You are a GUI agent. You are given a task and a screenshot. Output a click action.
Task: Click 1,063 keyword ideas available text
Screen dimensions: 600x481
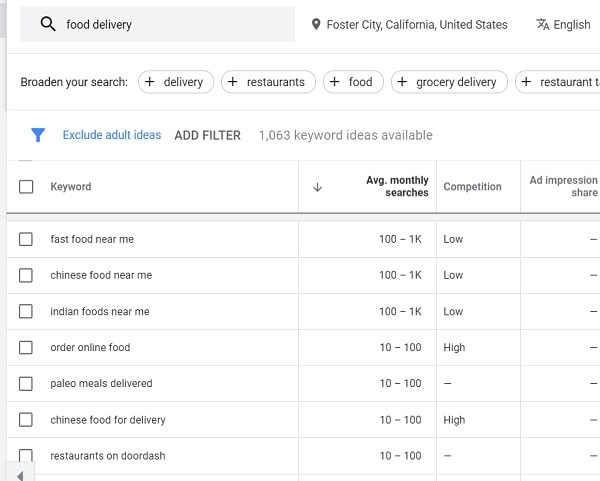pos(346,135)
